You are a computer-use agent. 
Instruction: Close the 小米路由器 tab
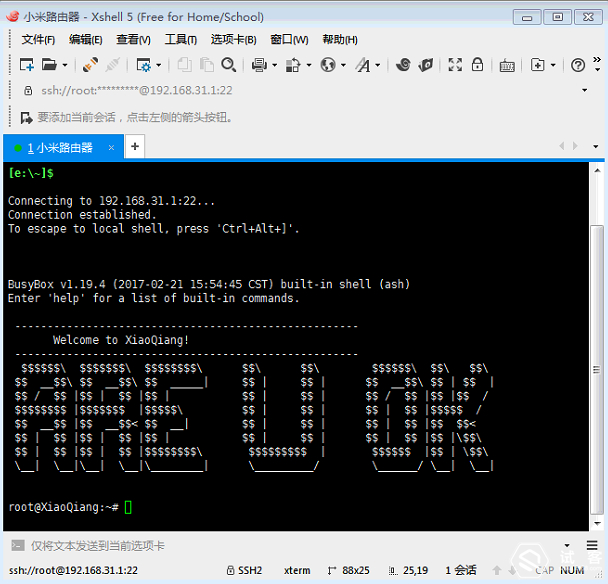point(111,148)
